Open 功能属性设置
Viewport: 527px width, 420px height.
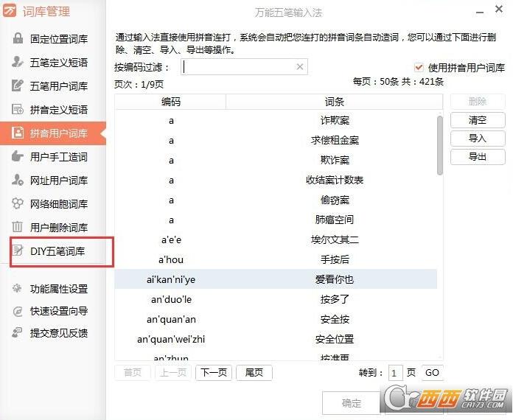pyautogui.click(x=59, y=289)
